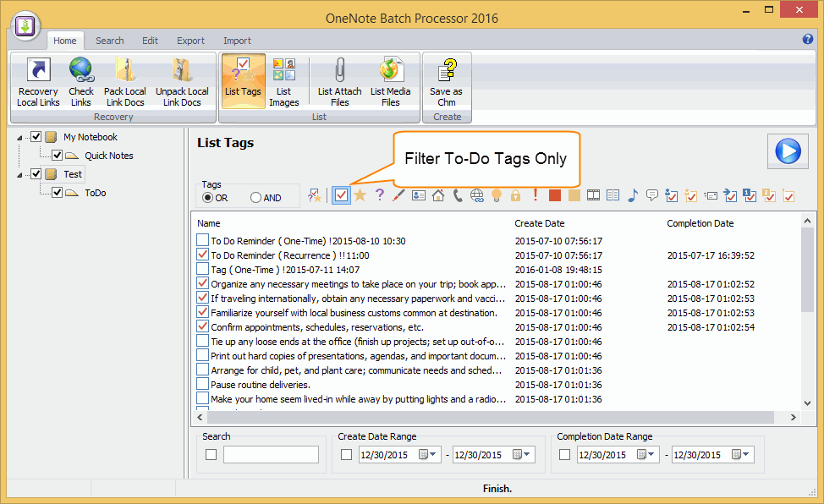Filter by the Contact card tag
Image resolution: width=824 pixels, height=504 pixels.
[x=419, y=195]
